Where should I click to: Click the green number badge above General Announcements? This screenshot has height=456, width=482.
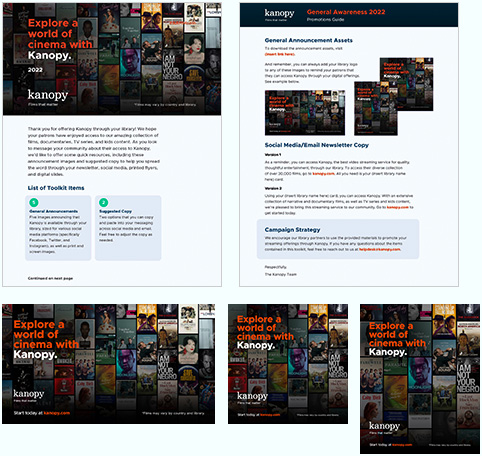pos(34,202)
